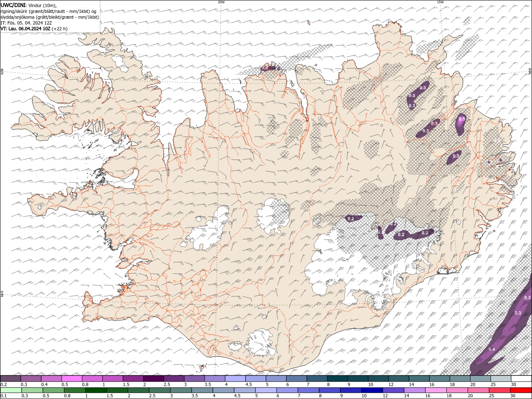Pick bottom-row rain swatch labeled 4
532x399 pixels.
223,390
